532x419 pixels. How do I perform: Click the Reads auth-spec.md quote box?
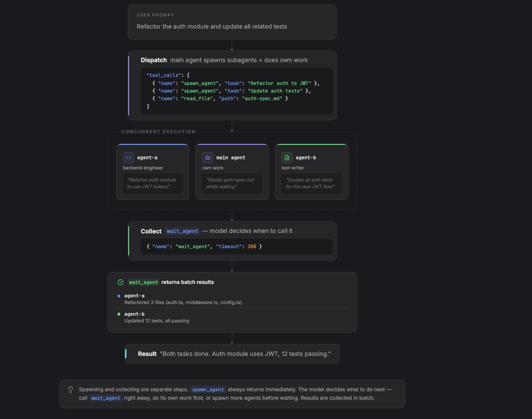pos(232,183)
